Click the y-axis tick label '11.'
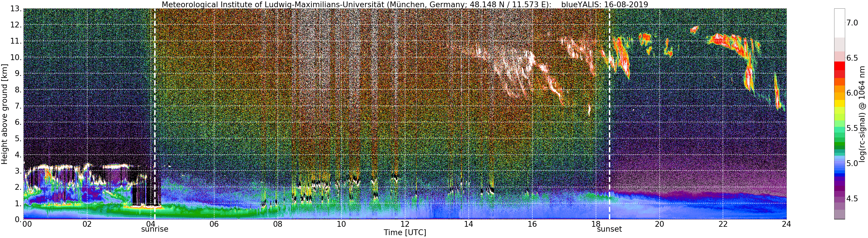The width and height of the screenshot is (868, 238). [x=16, y=41]
